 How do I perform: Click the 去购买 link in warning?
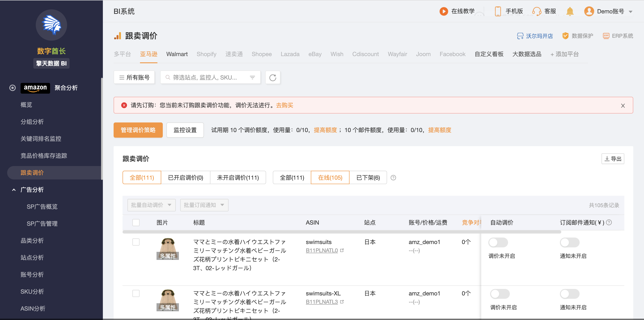pos(284,105)
